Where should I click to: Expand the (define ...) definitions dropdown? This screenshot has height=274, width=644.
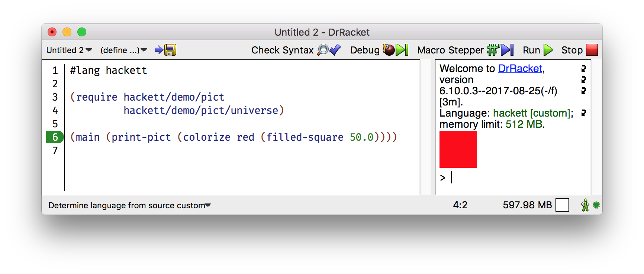(x=124, y=50)
